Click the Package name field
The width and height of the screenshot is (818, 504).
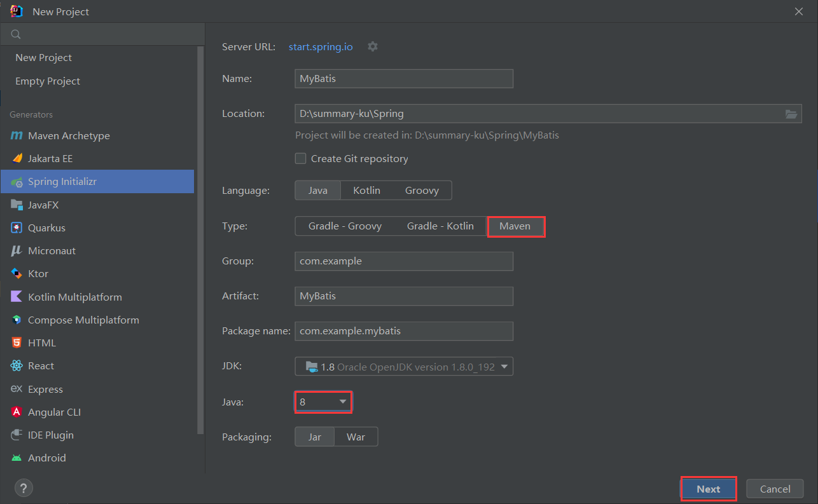(x=404, y=331)
